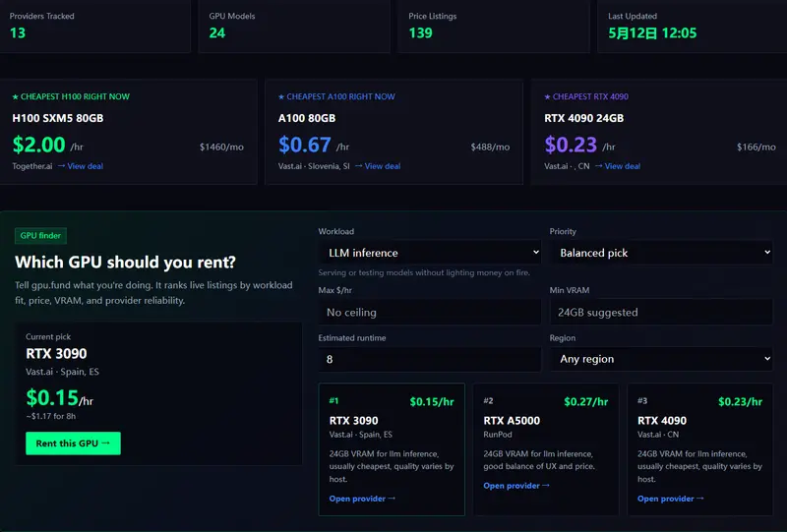This screenshot has height=532, width=787.
Task: Click the $488/mo monthly estimate
Action: [x=490, y=148]
